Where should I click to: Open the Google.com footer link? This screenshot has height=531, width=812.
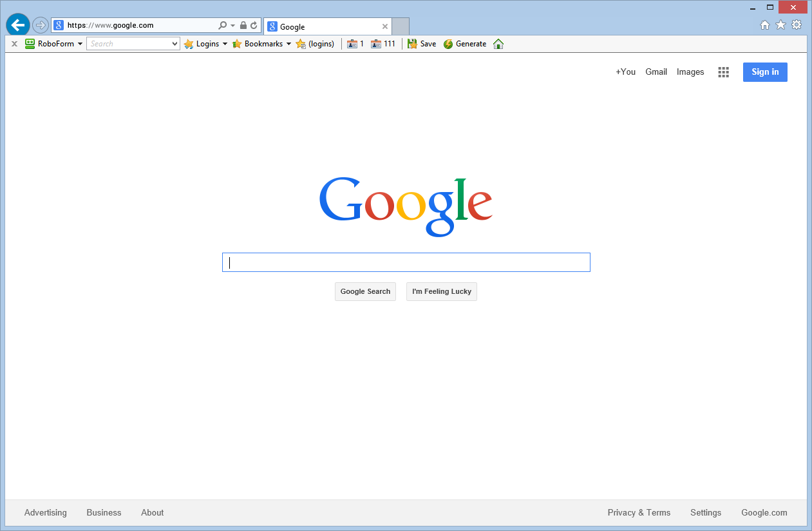(764, 513)
